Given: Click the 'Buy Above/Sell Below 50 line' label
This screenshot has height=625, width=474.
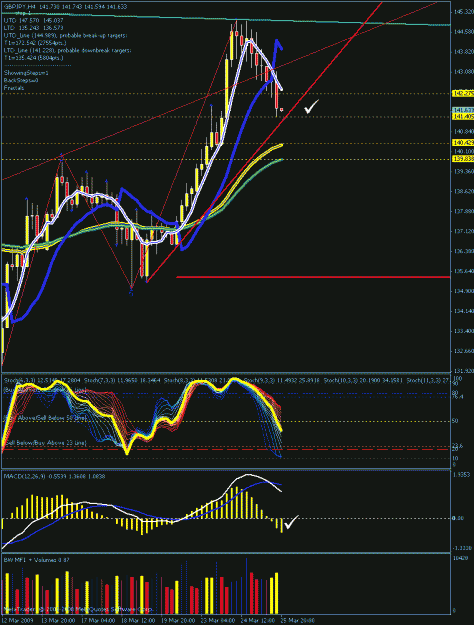Looking at the screenshot, I should (x=45, y=418).
